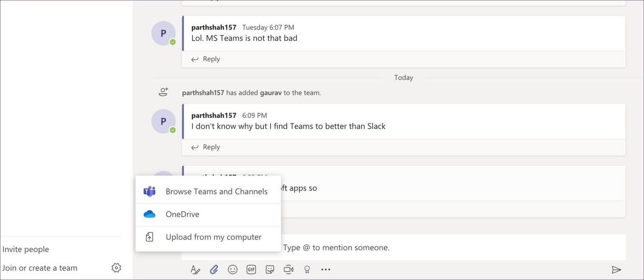Click the name gaurav in system notice
This screenshot has width=644, height=280.
point(271,93)
